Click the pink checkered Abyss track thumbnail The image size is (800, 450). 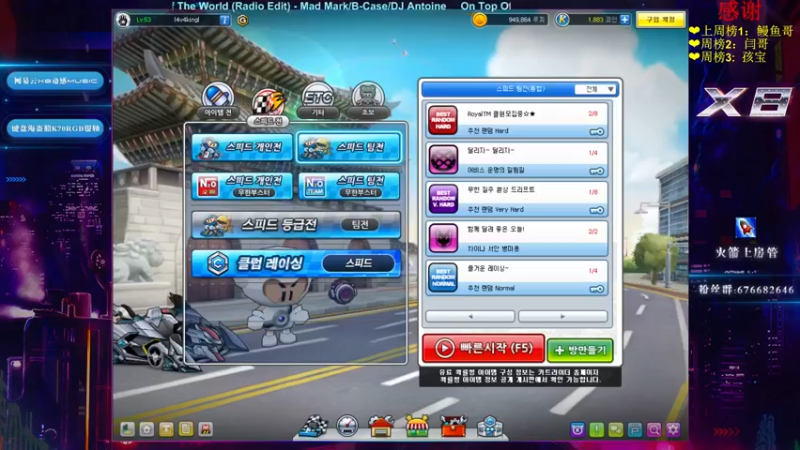(x=443, y=160)
